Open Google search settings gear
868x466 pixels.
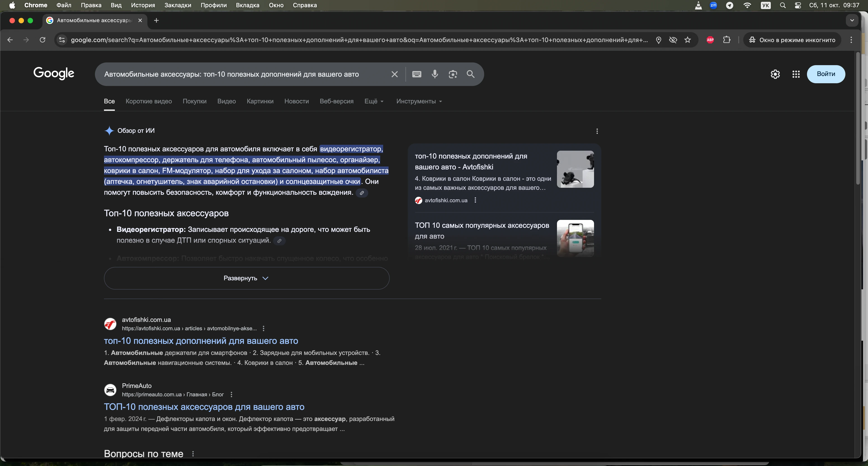point(775,74)
